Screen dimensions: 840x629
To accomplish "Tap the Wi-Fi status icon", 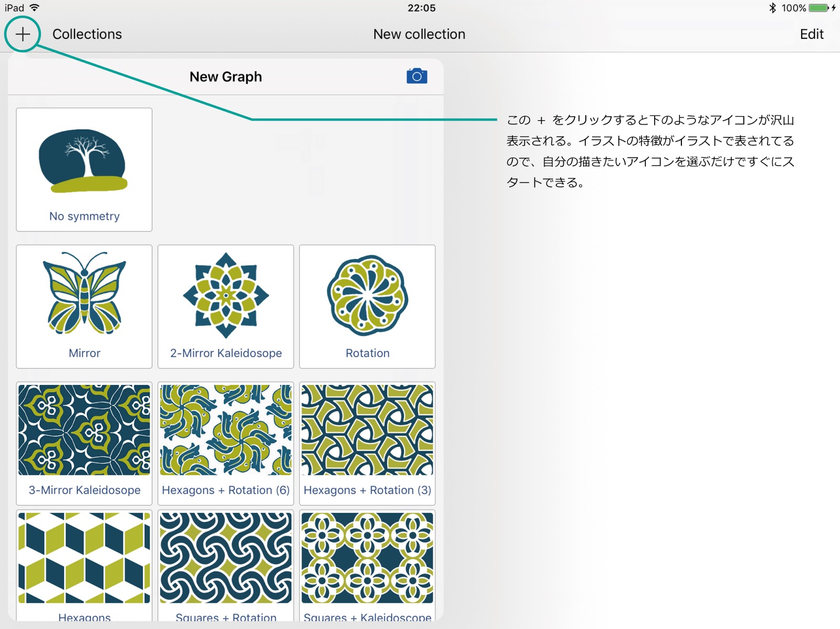I will 35,8.
